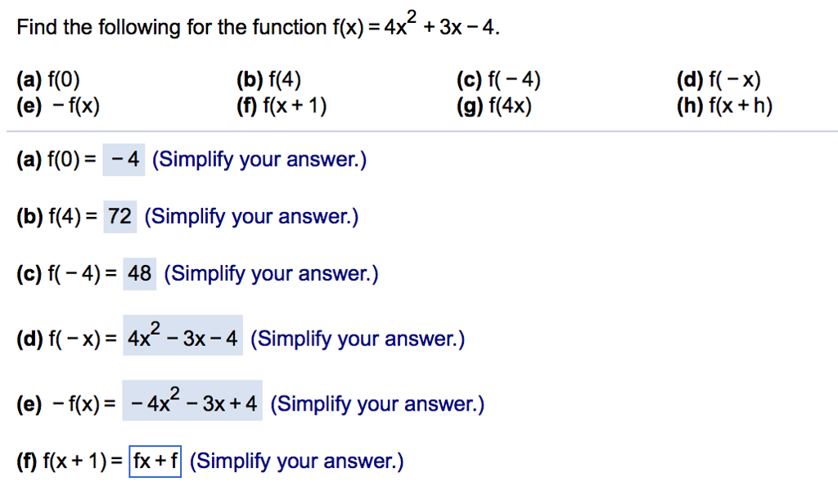Click Simplify your answer text beside part (c)
This screenshot has height=504, width=838.
(271, 273)
